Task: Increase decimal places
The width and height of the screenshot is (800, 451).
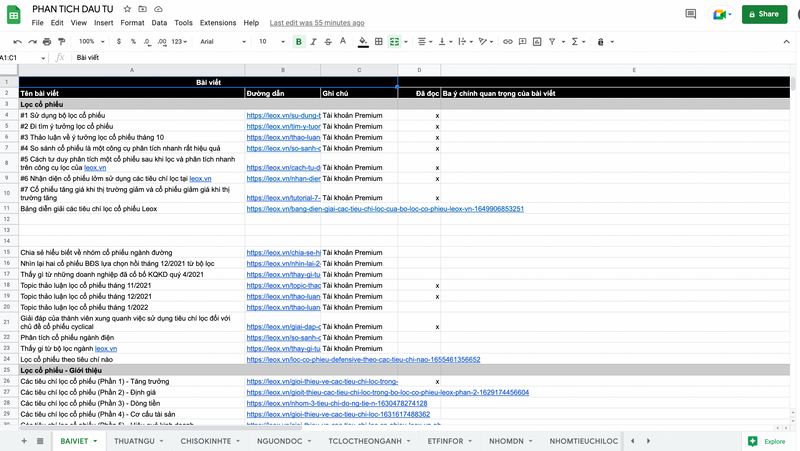Action: tap(162, 42)
